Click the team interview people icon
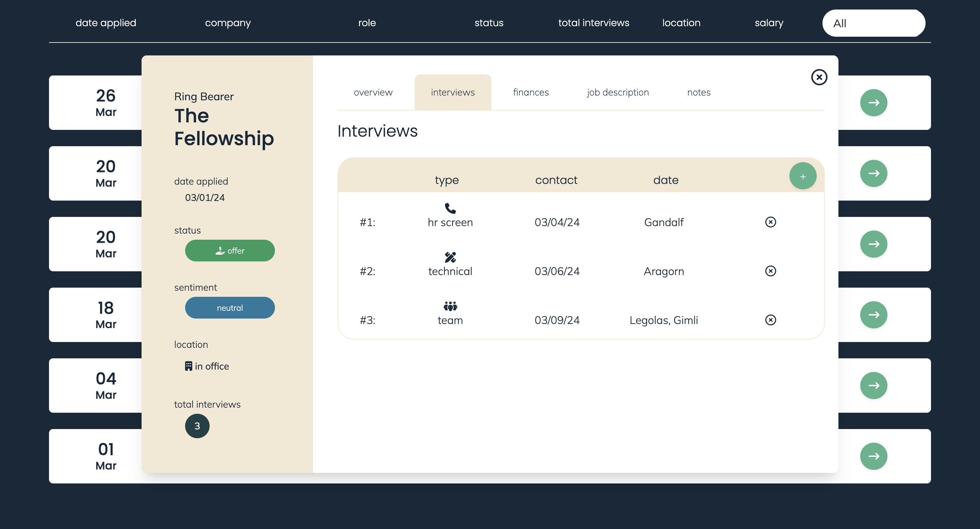Viewport: 980px width, 529px height. (450, 306)
